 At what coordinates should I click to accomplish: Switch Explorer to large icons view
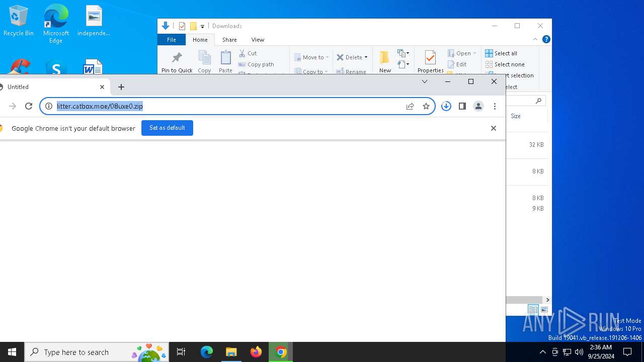(x=544, y=310)
